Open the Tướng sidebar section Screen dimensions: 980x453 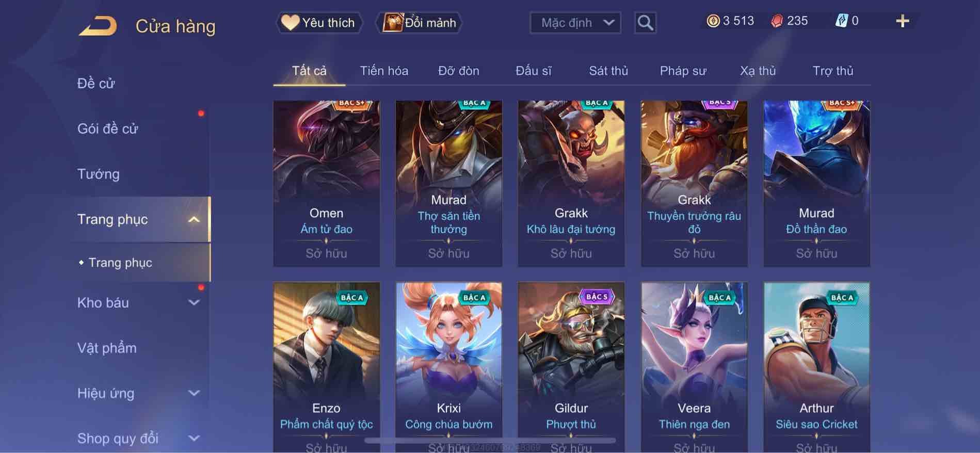click(x=99, y=174)
